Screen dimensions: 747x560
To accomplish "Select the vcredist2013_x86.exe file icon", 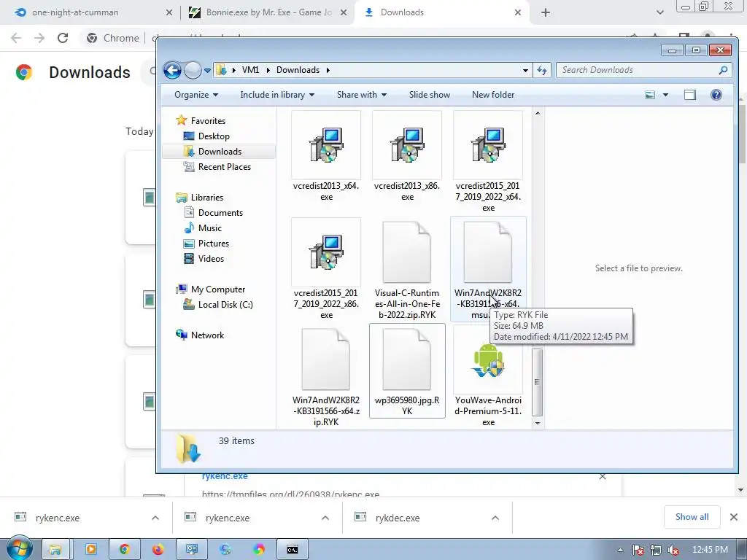I will pos(407,145).
